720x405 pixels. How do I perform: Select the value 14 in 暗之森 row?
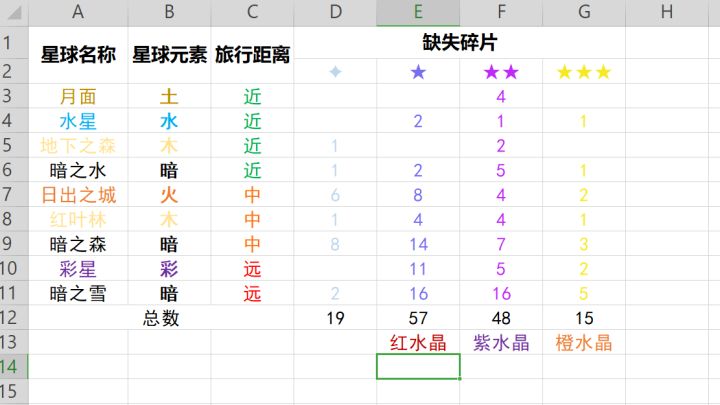(x=418, y=244)
